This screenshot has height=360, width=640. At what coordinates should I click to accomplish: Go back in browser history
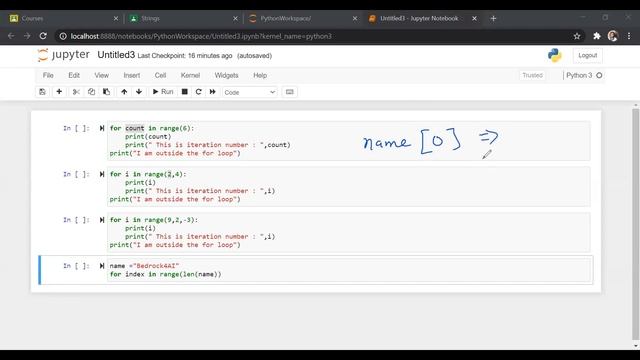11,36
